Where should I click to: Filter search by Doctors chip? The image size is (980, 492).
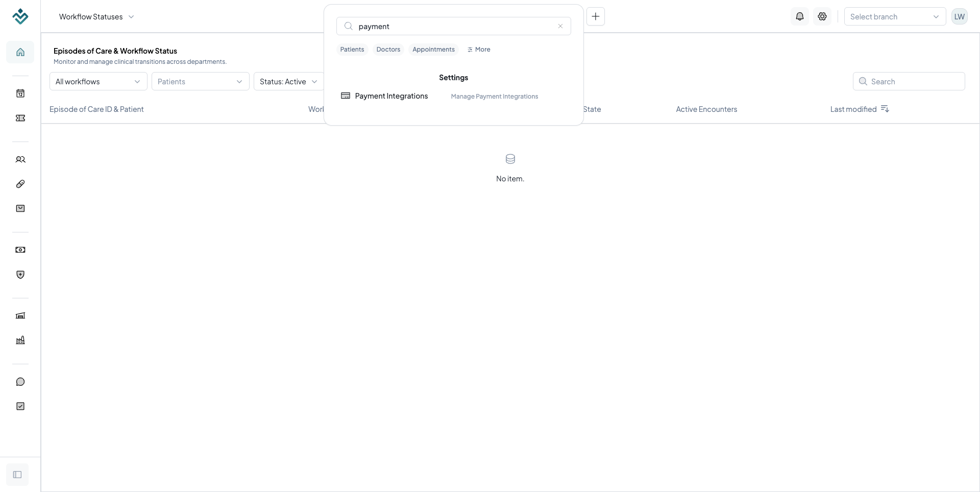388,50
